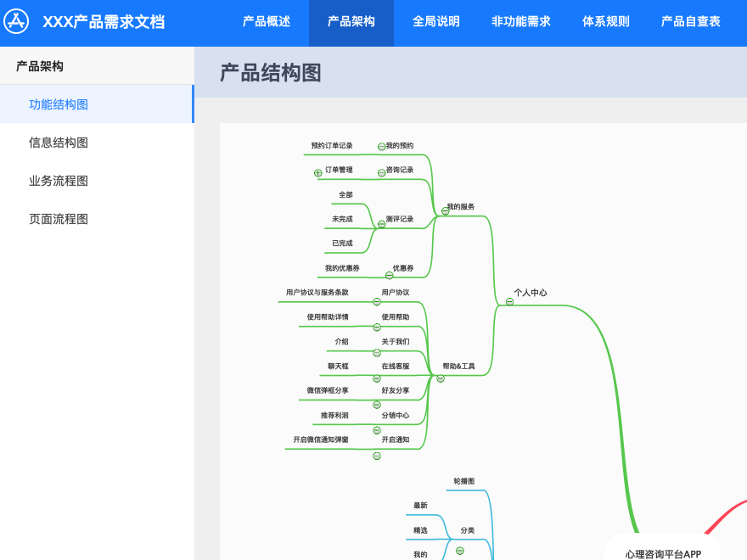Screen dimensions: 747x560
Task: Click the 个人中心 node label
Action: (x=531, y=293)
